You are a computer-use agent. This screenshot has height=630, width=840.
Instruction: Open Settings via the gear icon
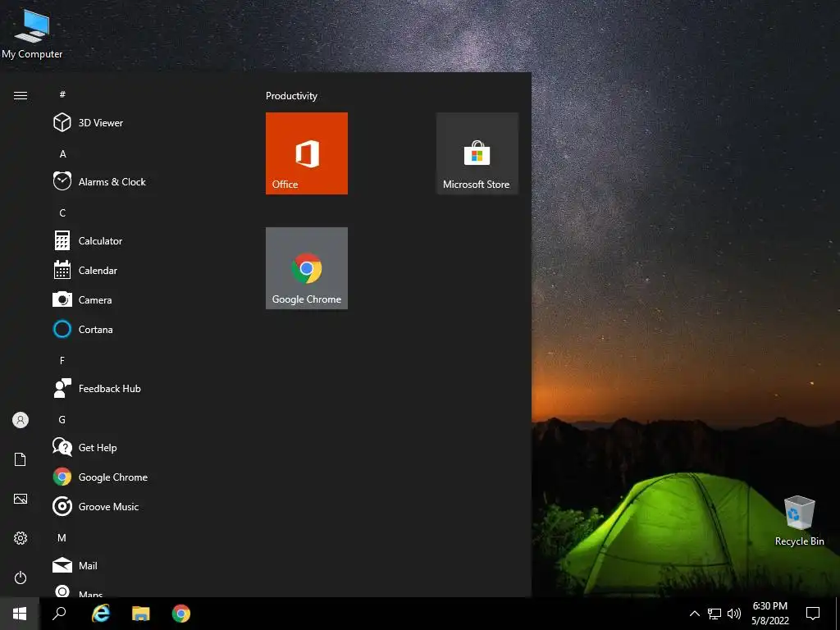click(x=21, y=538)
